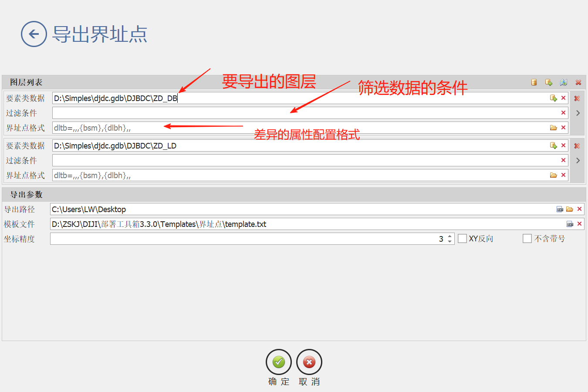
Task: Click the template picker icon beside 模板文件 path
Action: (x=570, y=223)
